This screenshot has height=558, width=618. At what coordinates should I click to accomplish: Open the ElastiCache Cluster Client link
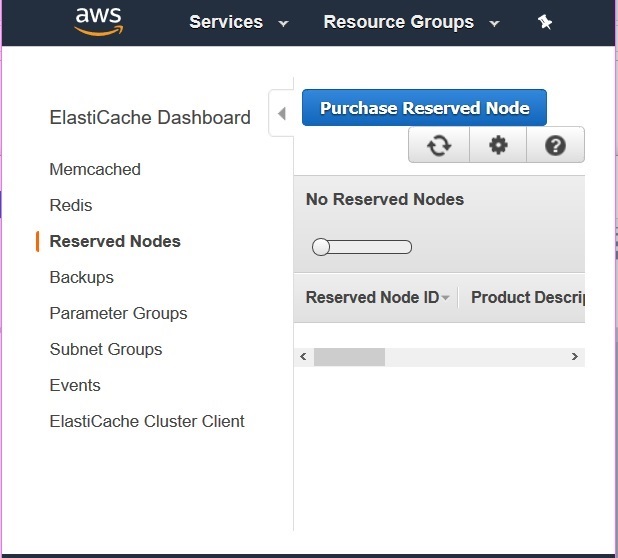pos(147,421)
